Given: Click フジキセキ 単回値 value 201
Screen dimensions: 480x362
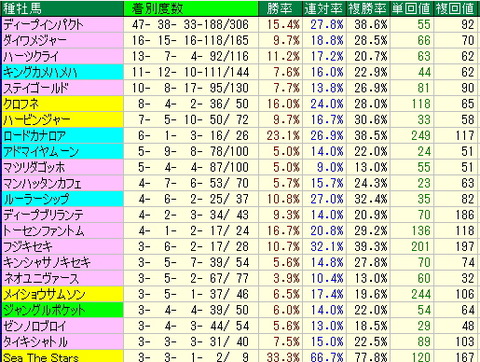Looking at the screenshot, I should pos(421,247).
